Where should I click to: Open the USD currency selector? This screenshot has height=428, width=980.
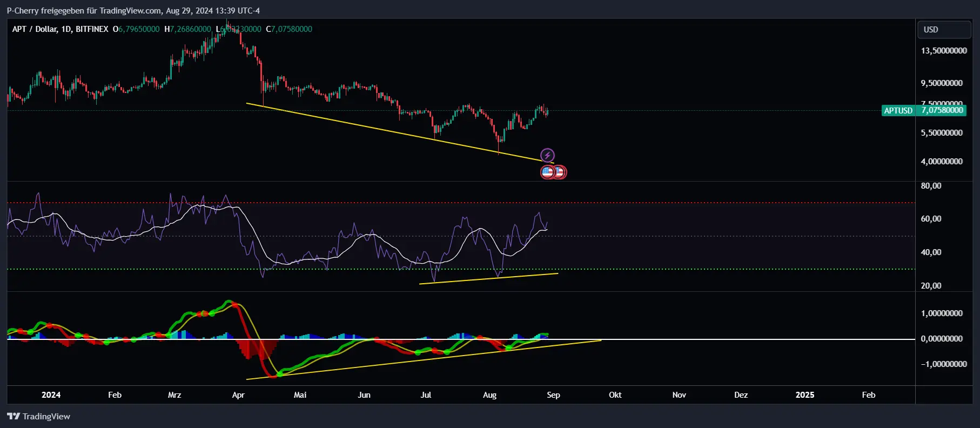tap(944, 30)
